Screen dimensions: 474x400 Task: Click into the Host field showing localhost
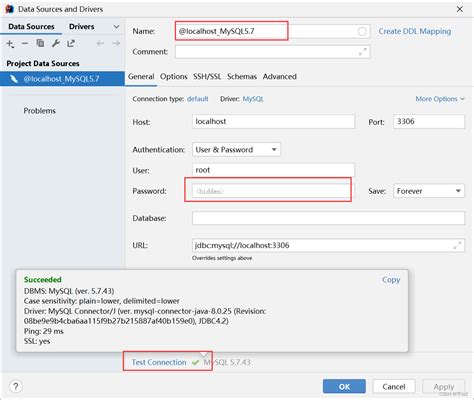click(273, 122)
